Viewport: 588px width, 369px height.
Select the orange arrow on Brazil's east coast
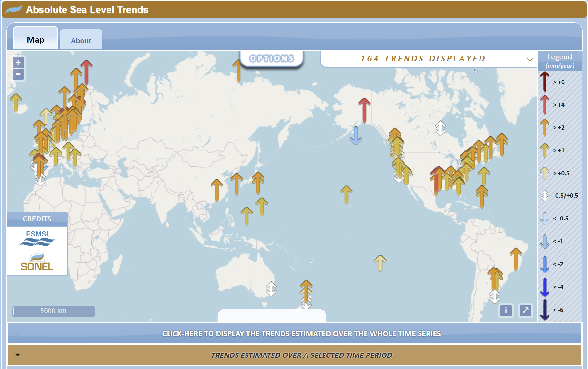coord(516,258)
